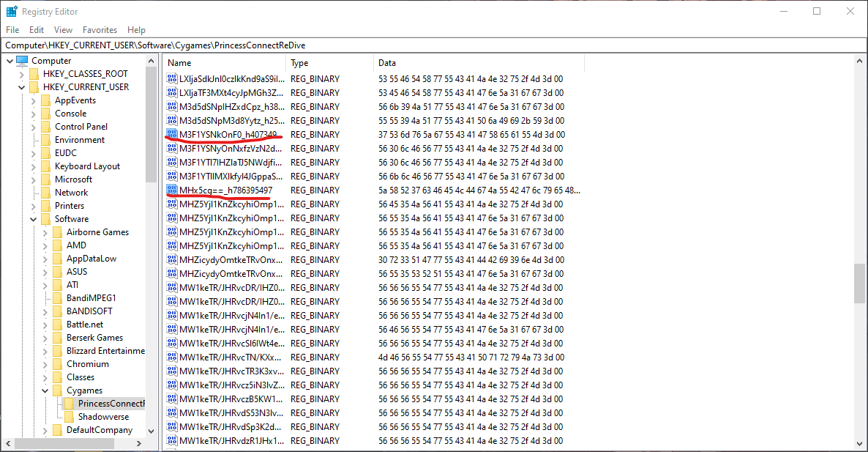This screenshot has height=452, width=868.
Task: Select the Printers key in tree
Action: coord(70,206)
